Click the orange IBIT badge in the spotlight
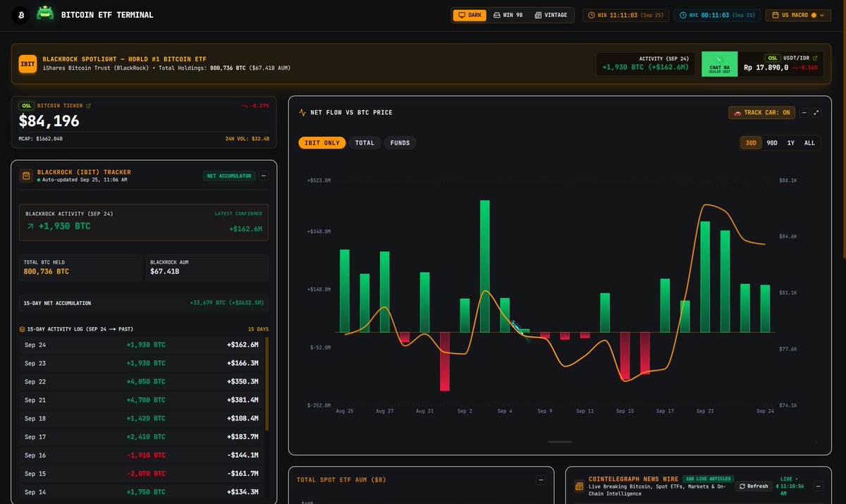This screenshot has width=846, height=504. [27, 64]
